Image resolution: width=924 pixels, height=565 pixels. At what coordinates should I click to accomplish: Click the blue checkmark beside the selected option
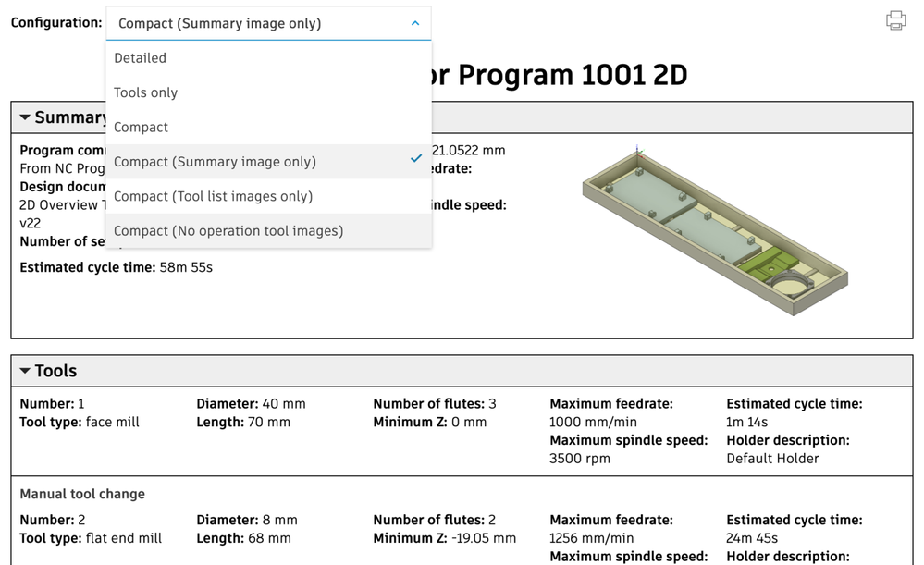pos(416,158)
